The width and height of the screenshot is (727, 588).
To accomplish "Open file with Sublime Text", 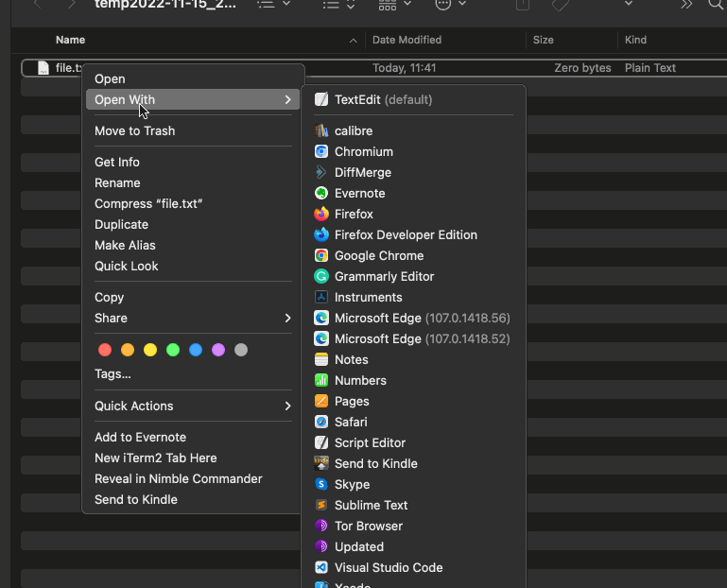I will [x=413, y=506].
